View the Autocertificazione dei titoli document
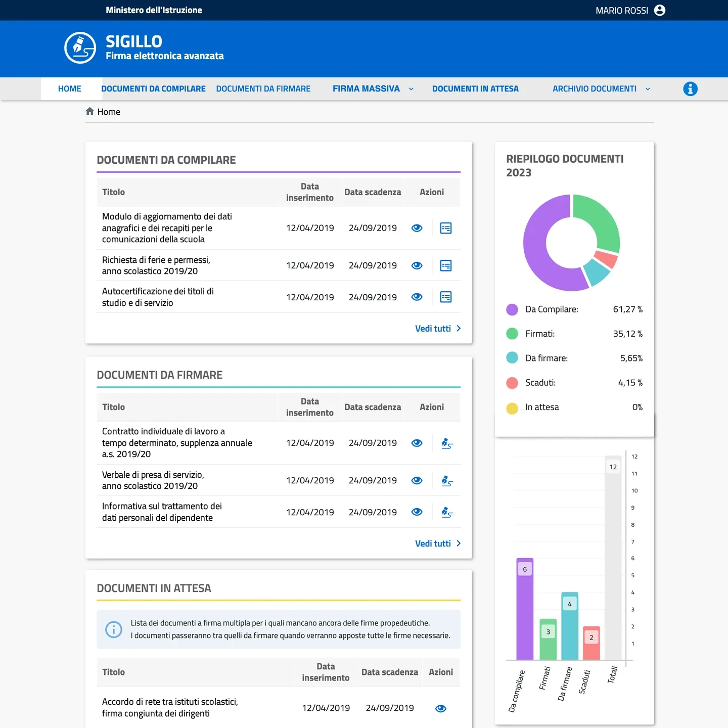The width and height of the screenshot is (728, 728). tap(417, 297)
